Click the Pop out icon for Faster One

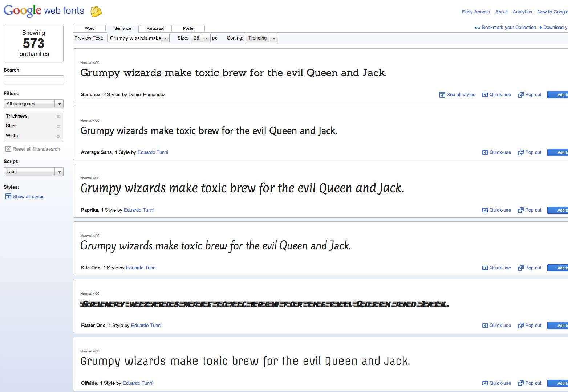[x=521, y=326]
